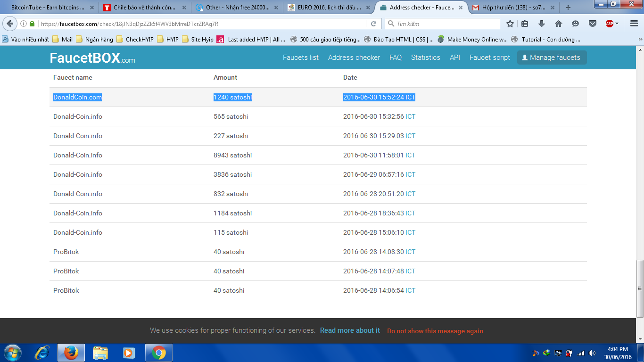The image size is (644, 362).
Task: Show your bookmarks list icon
Action: [525, 24]
